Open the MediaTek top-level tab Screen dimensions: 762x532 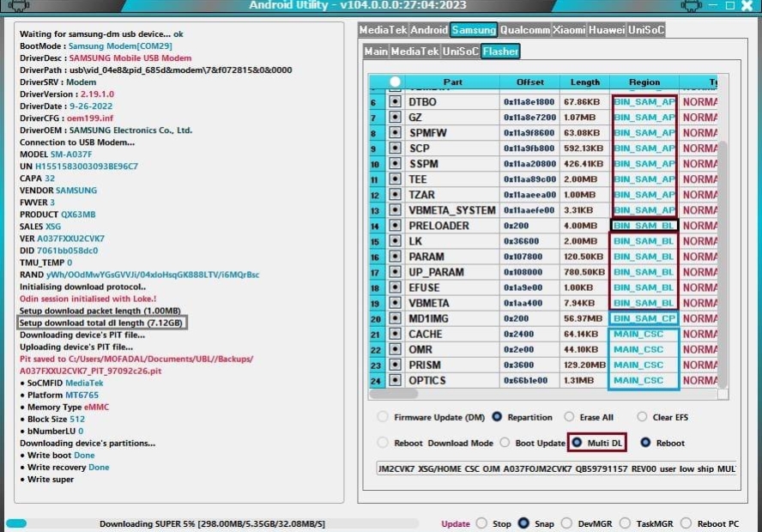383,30
